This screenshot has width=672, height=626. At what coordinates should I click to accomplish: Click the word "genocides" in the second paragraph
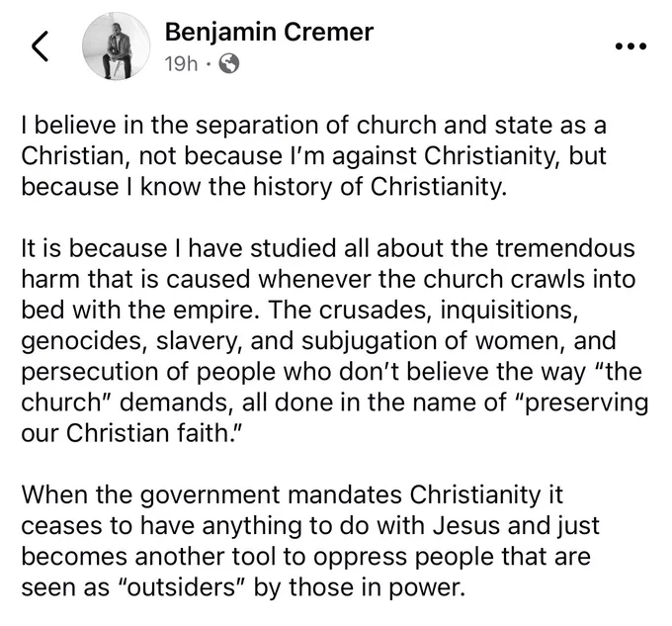(x=84, y=341)
